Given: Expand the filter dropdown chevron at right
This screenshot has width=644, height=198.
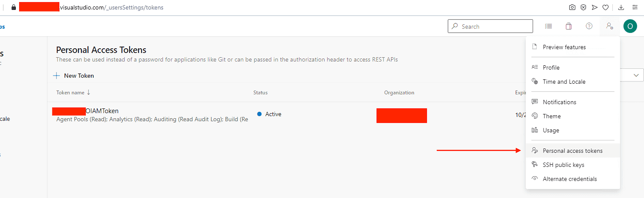Looking at the screenshot, I should click(x=636, y=76).
